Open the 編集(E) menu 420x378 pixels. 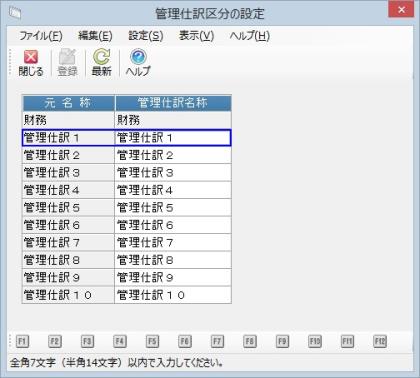click(x=95, y=35)
